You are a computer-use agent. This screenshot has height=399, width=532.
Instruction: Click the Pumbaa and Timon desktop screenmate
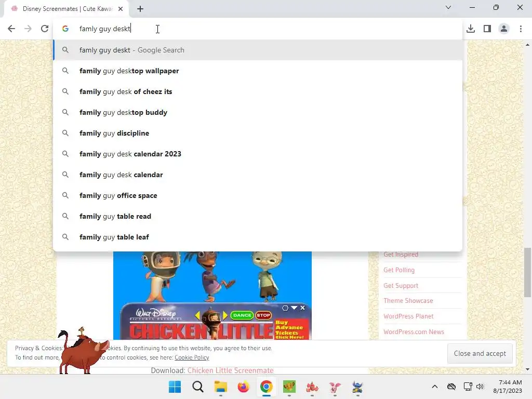tap(83, 351)
